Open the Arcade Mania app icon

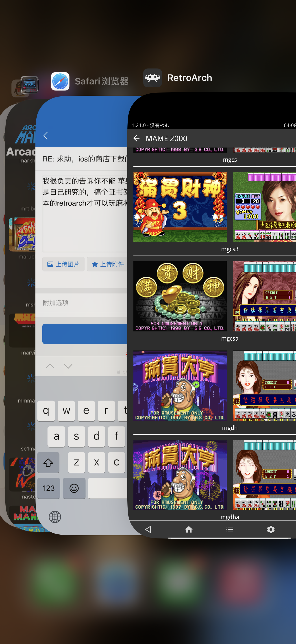29,85
